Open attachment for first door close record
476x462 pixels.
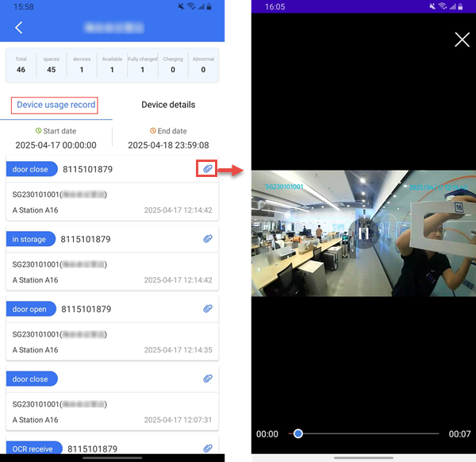pos(207,168)
